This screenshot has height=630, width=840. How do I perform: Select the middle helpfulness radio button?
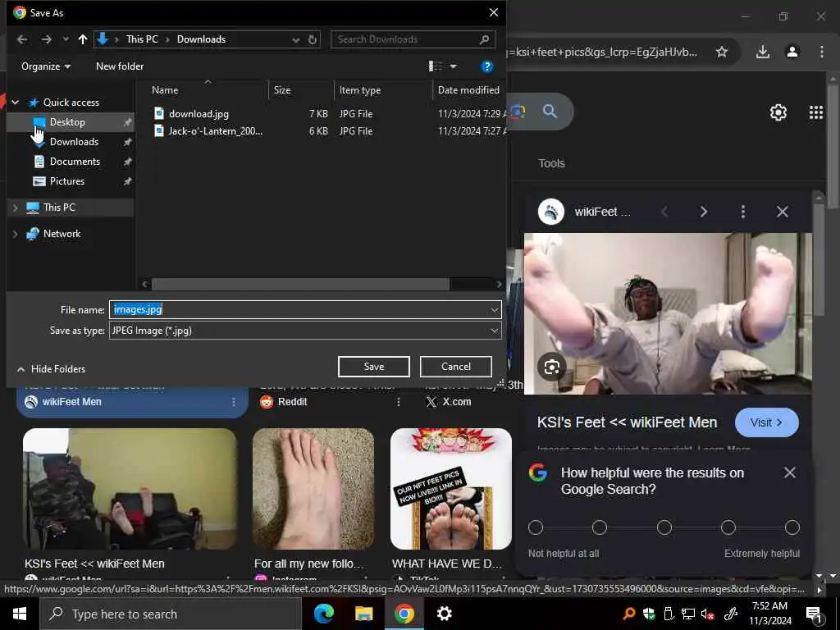tap(664, 527)
